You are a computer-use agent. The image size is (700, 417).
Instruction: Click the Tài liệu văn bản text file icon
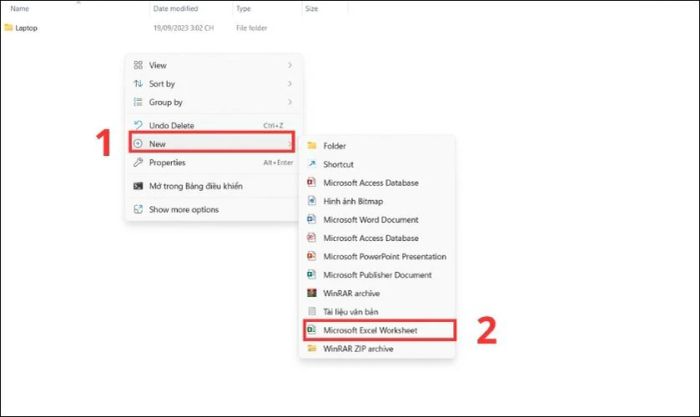click(312, 311)
